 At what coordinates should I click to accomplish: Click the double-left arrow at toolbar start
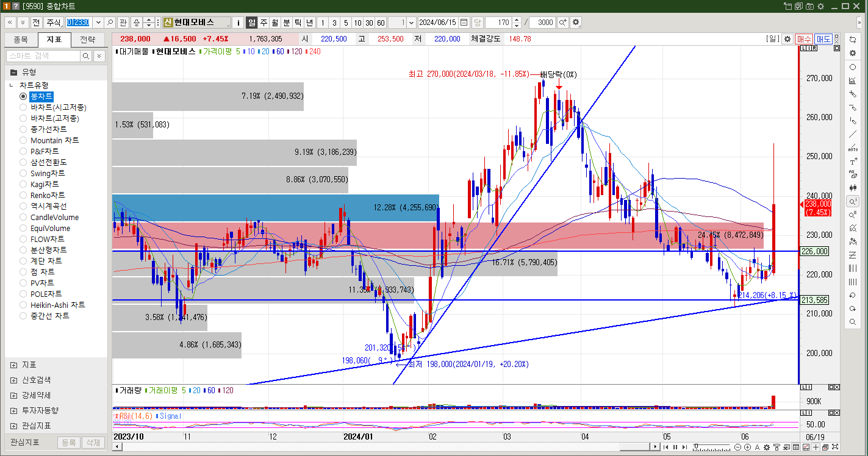click(10, 23)
